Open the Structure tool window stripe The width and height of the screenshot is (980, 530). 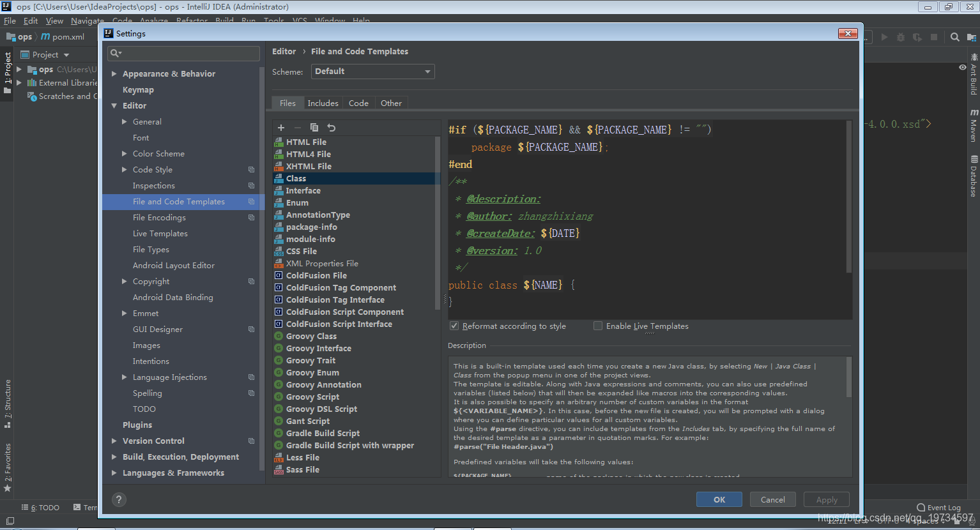(8, 404)
